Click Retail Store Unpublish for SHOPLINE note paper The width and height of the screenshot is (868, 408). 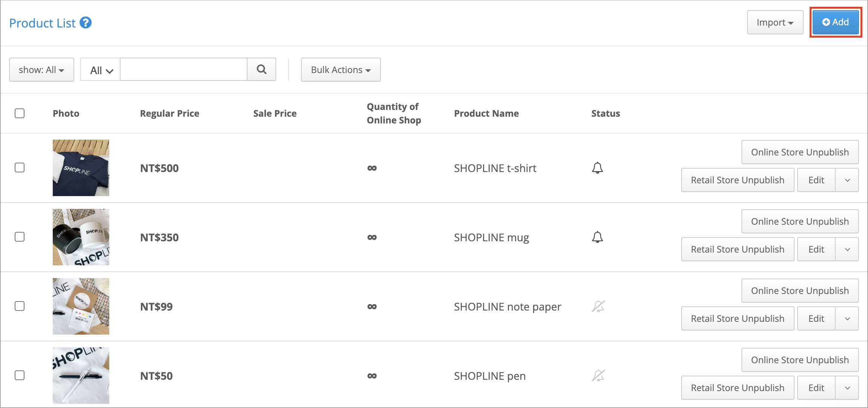pos(738,318)
